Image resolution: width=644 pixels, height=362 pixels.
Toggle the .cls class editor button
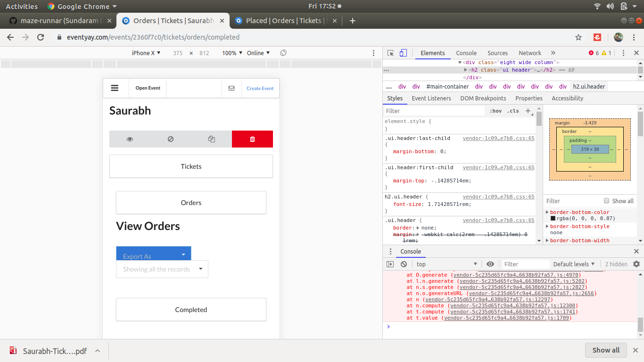(x=513, y=111)
